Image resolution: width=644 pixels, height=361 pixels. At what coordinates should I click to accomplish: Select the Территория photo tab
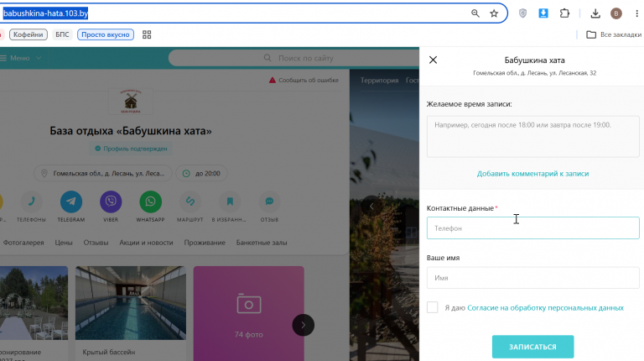(380, 81)
